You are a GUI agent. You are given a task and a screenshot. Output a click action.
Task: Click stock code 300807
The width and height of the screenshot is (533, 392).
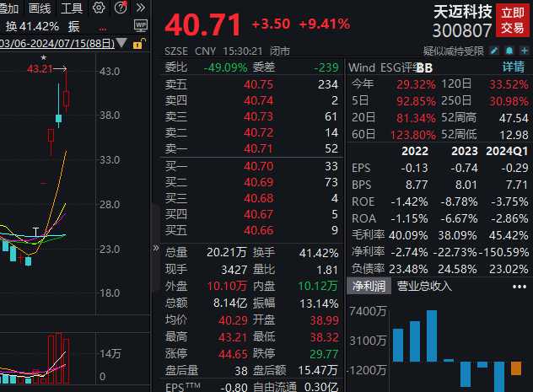(x=462, y=30)
